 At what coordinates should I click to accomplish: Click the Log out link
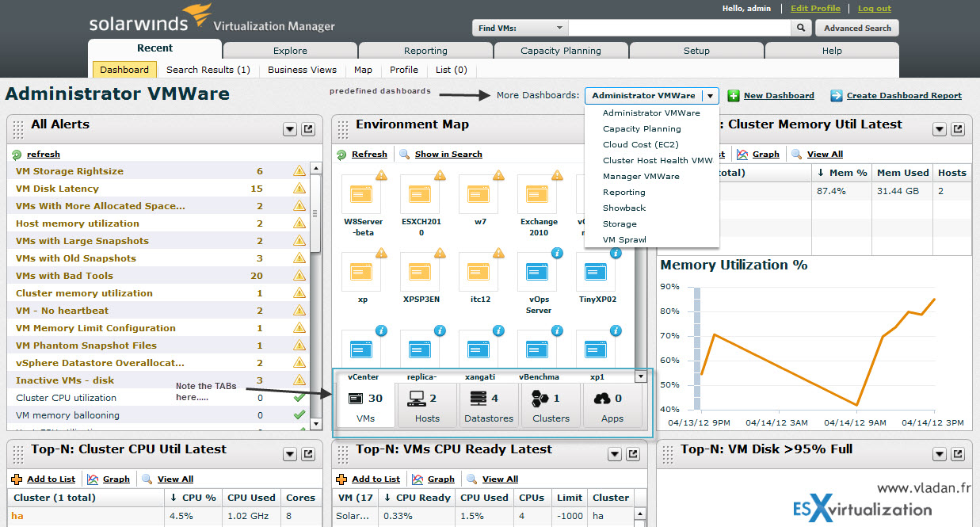tap(874, 9)
